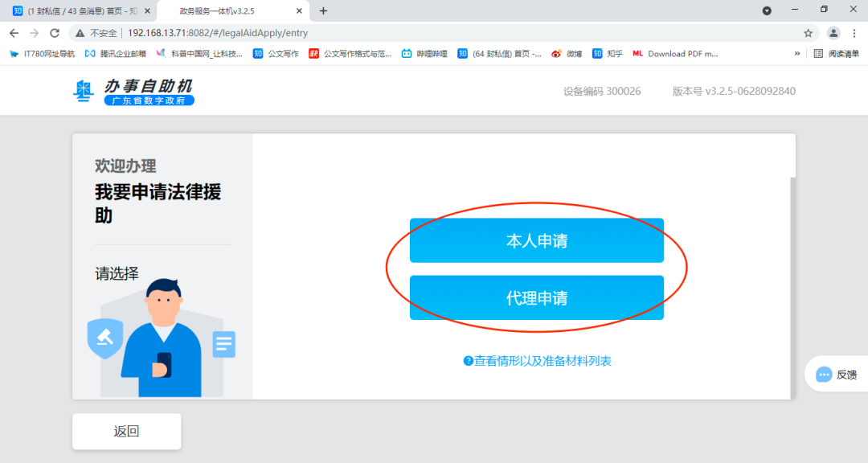The height and width of the screenshot is (463, 868).
Task: Open the 知乎 bookmark on the bookmarks bar
Action: pos(608,54)
